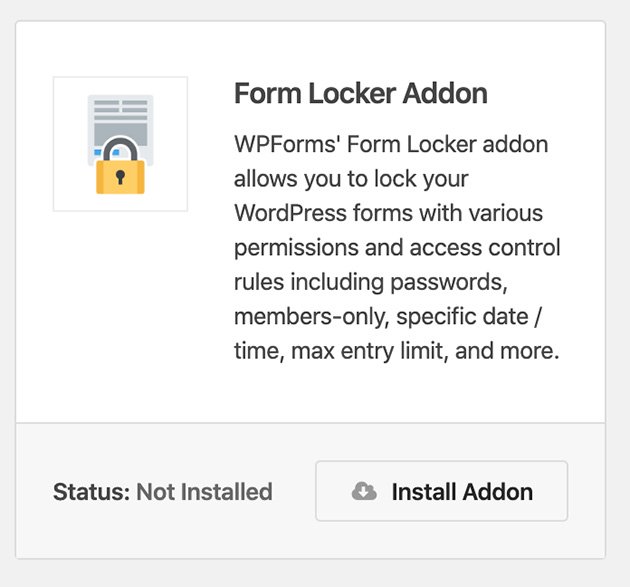Click the addon description paragraph

click(397, 247)
